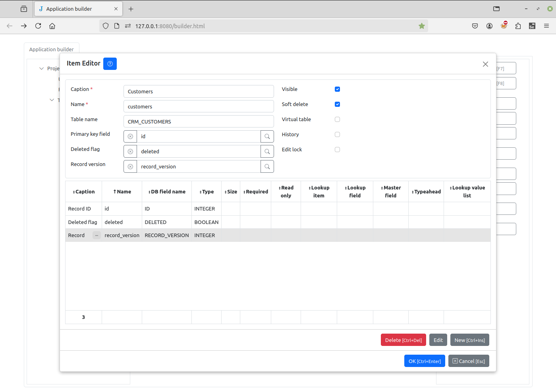Click the Caption text input field

(199, 92)
